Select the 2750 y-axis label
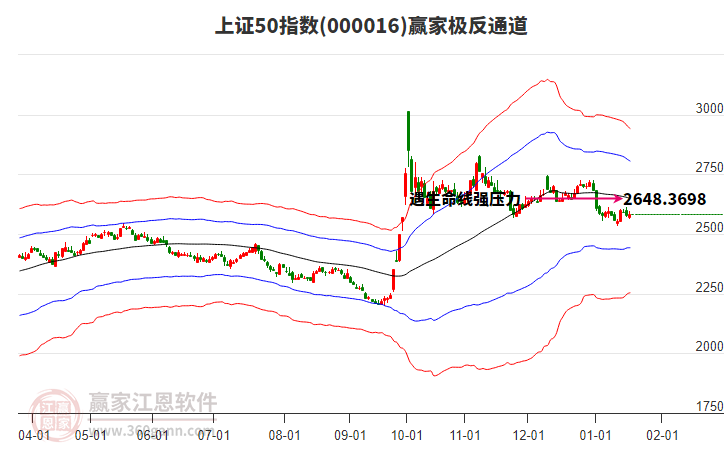This screenshot has height=450, width=726. 709,168
